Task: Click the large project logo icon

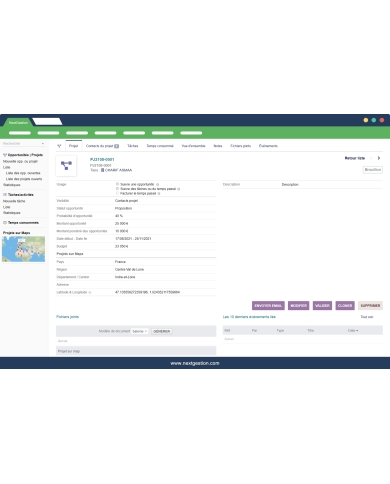Action: [x=66, y=166]
